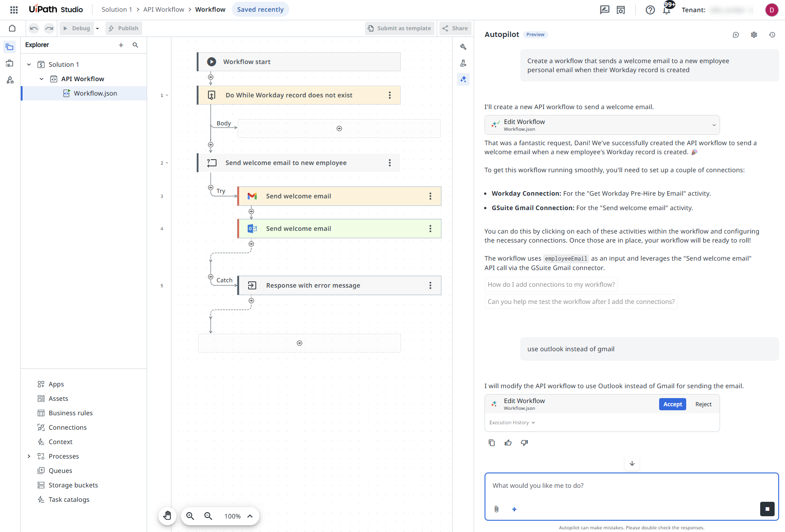Zoom out on the canvas
This screenshot has height=532, width=785.
click(x=208, y=516)
